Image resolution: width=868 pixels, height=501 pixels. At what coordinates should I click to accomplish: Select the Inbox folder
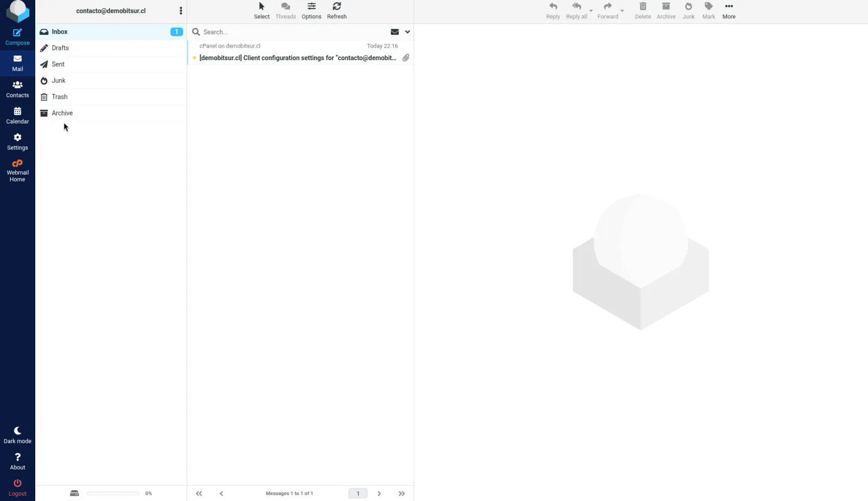pos(111,31)
